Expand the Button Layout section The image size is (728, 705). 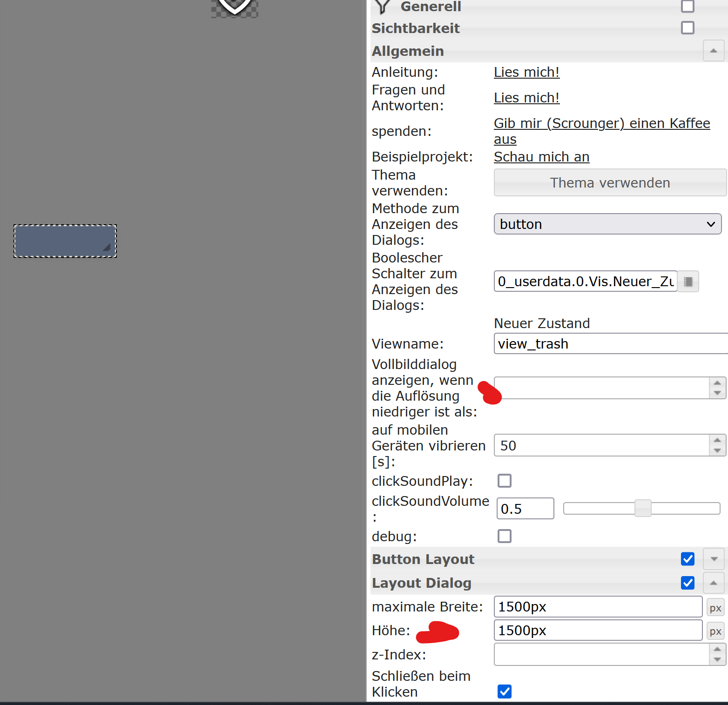(714, 559)
